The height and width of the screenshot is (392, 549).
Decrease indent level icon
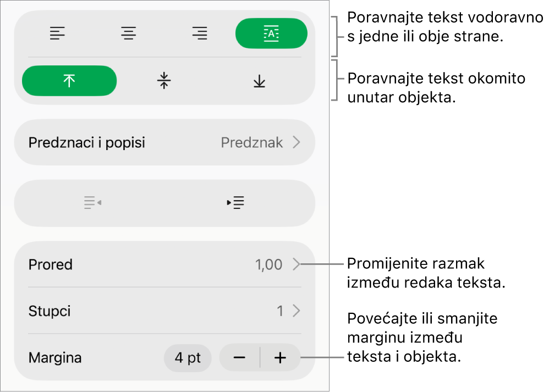93,203
